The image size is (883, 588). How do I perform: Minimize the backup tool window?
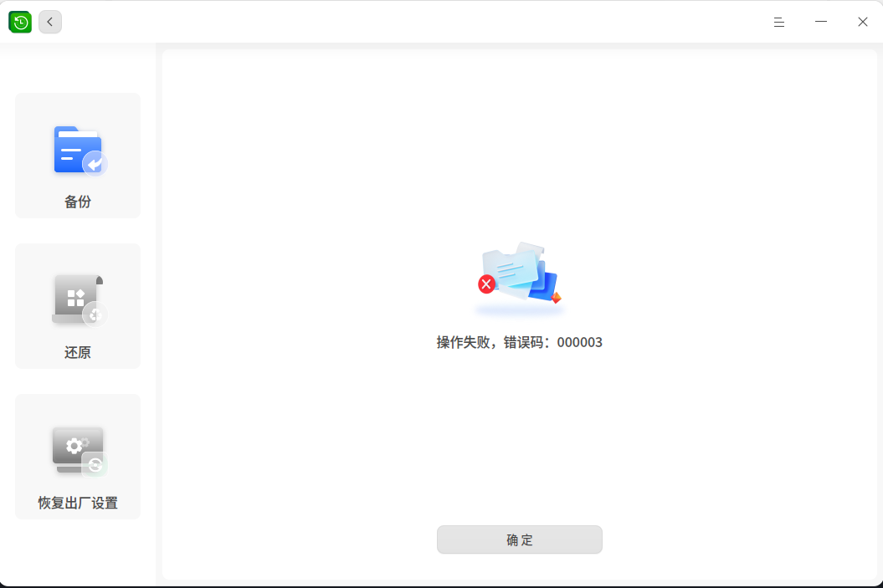821,22
